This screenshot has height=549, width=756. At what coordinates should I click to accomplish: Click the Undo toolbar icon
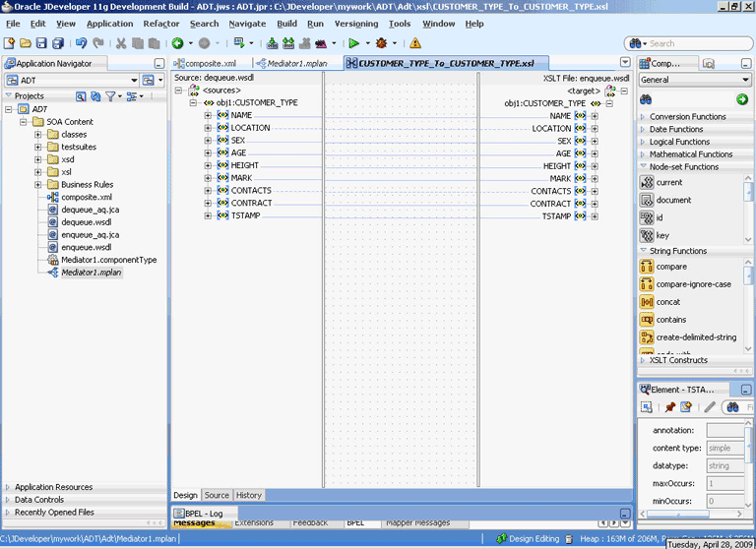tap(81, 43)
